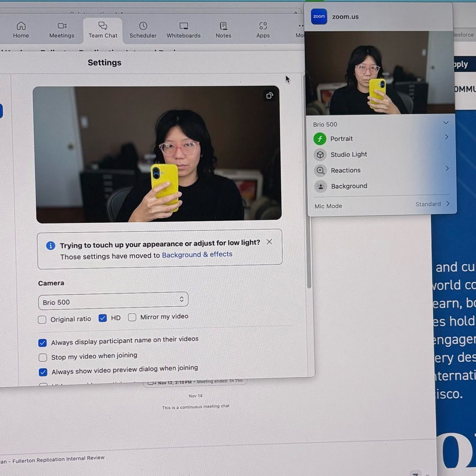The height and width of the screenshot is (476, 476).
Task: Open the Meetings tab
Action: 61,30
